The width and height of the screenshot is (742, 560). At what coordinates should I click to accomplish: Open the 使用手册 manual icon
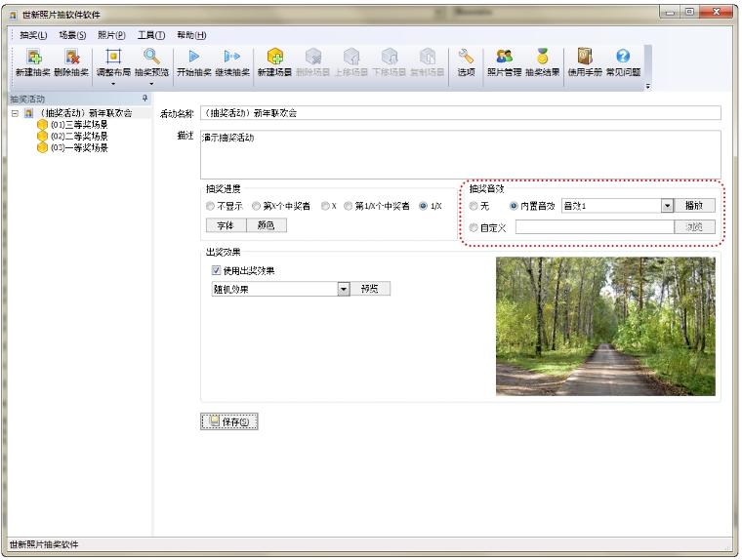click(x=585, y=58)
